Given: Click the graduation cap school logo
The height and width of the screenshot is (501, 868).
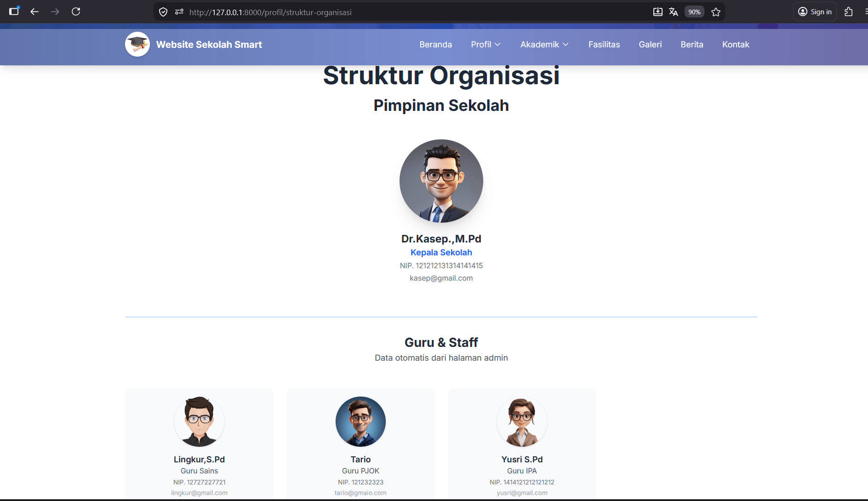Looking at the screenshot, I should click(x=137, y=44).
